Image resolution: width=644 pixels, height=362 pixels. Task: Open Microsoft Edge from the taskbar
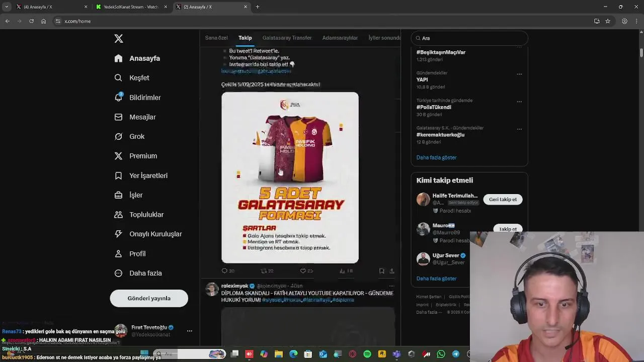[293, 354]
